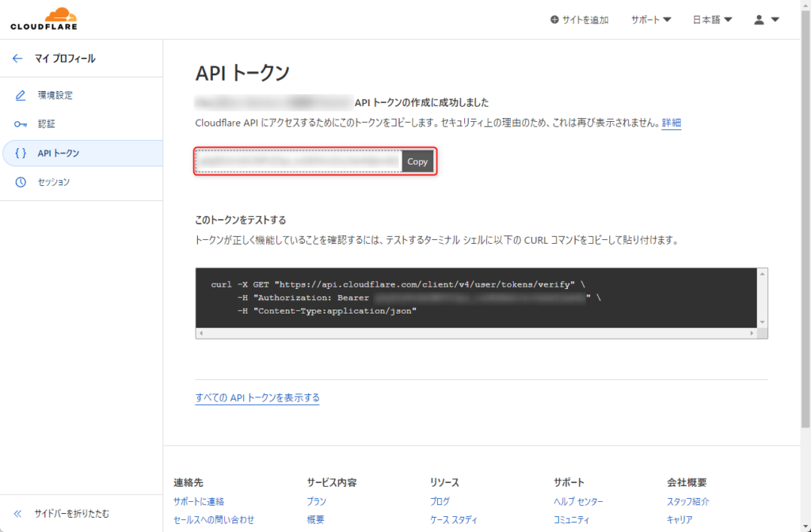This screenshot has width=811, height=532.
Task: Click the code block scroll-left arrow
Action: click(201, 333)
